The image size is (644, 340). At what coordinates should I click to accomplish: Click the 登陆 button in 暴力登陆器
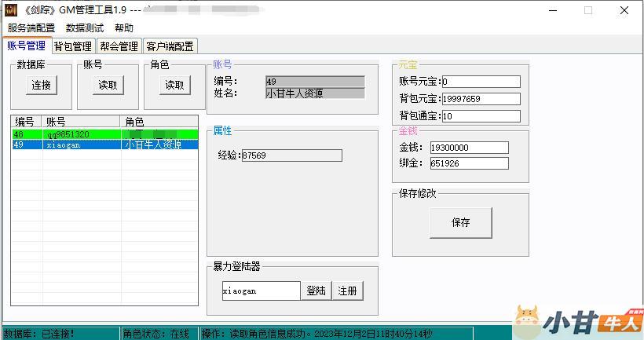click(x=316, y=291)
